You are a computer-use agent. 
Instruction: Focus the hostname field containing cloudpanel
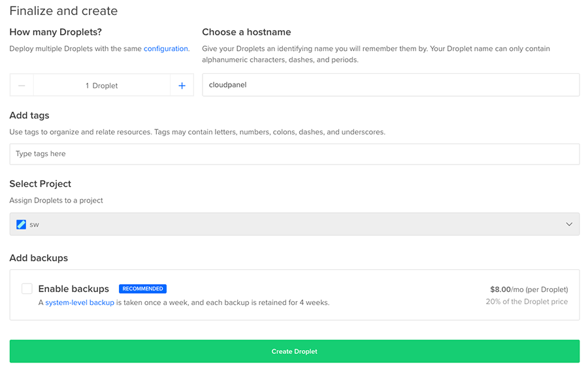tap(391, 85)
